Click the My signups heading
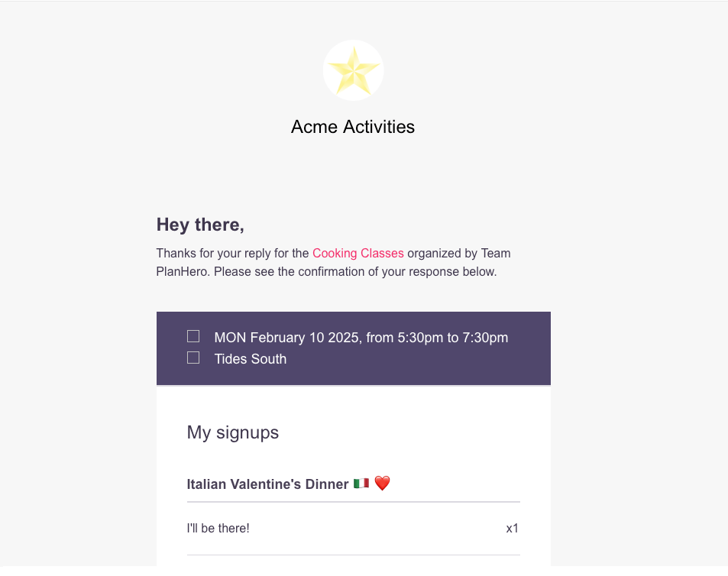 [233, 432]
